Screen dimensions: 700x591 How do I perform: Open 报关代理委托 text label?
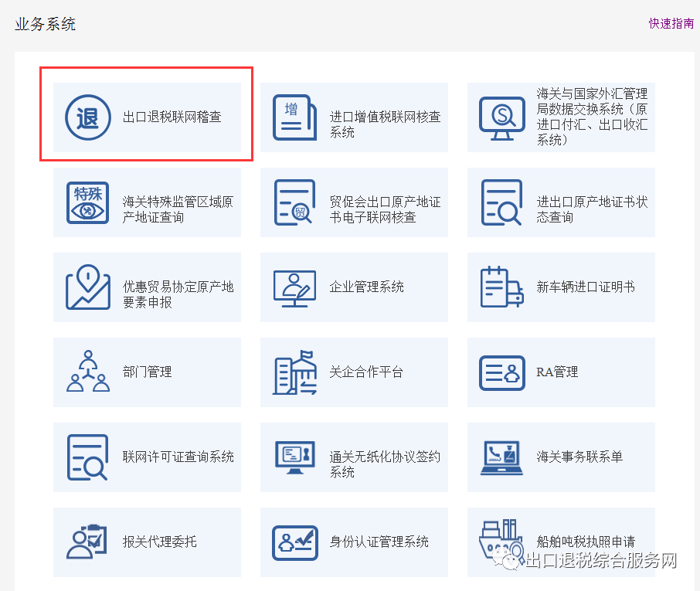pos(159,542)
